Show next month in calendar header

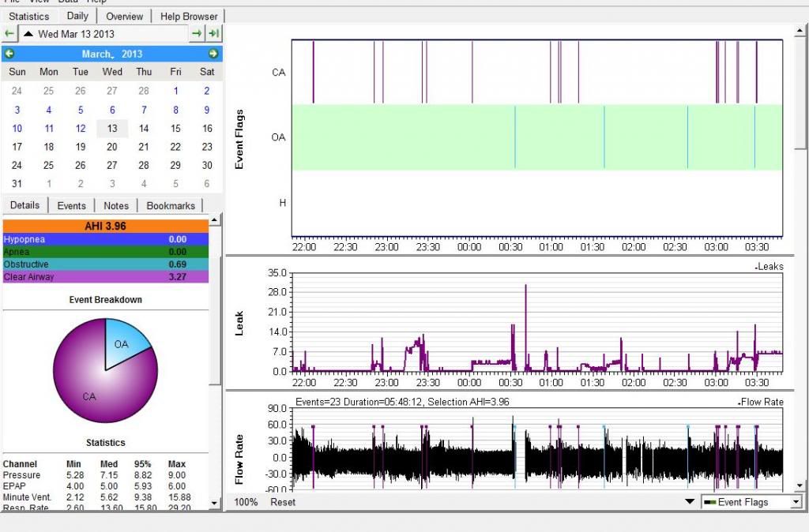pyautogui.click(x=213, y=54)
